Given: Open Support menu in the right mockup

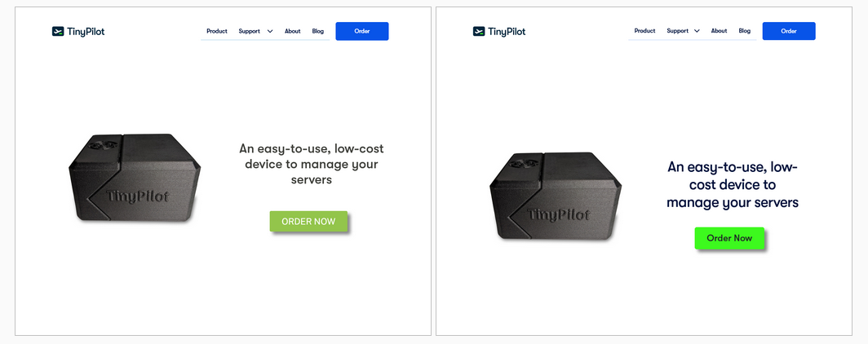Looking at the screenshot, I should coord(678,32).
